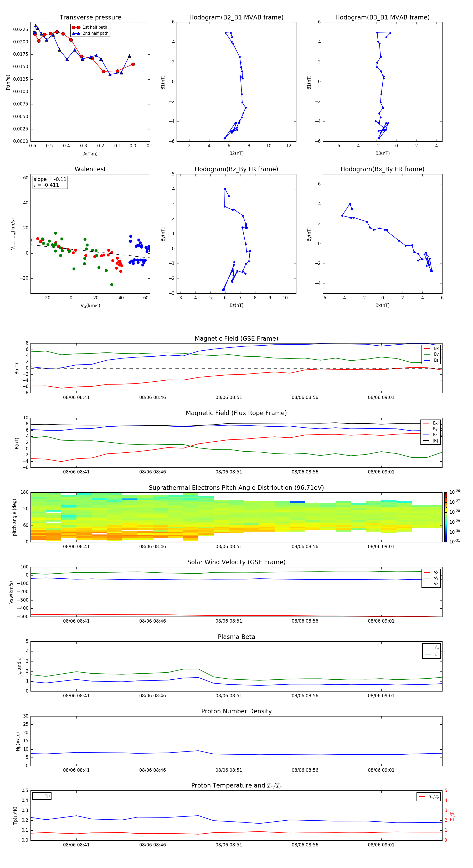Viewport: 473px width, 868px height.
Task: Click the "Bx'" legend entry in Flux Rope panel
Action: coord(431,423)
